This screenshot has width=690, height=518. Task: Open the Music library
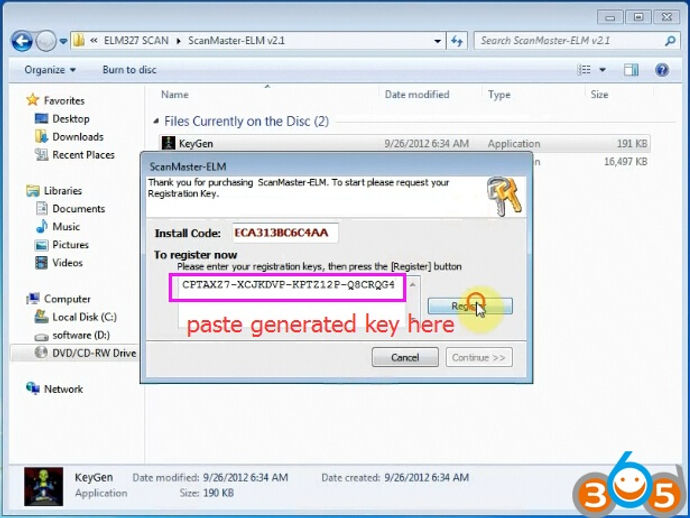coord(66,227)
